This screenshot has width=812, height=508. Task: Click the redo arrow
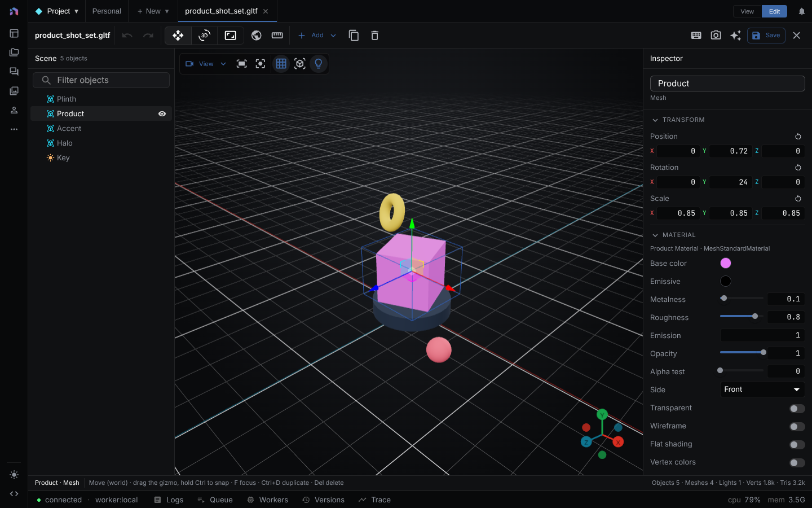148,36
